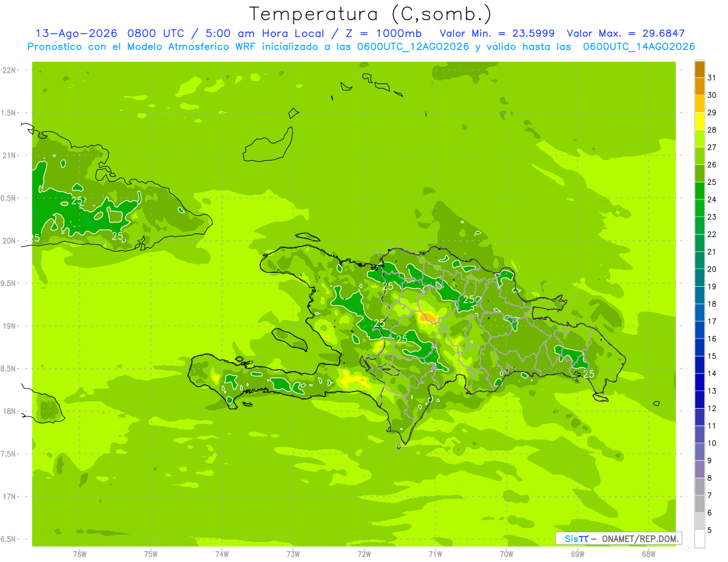This screenshot has width=728, height=562.
Task: Click the 'ONAMET/REP.DOM.' credit label
Action: 639,538
